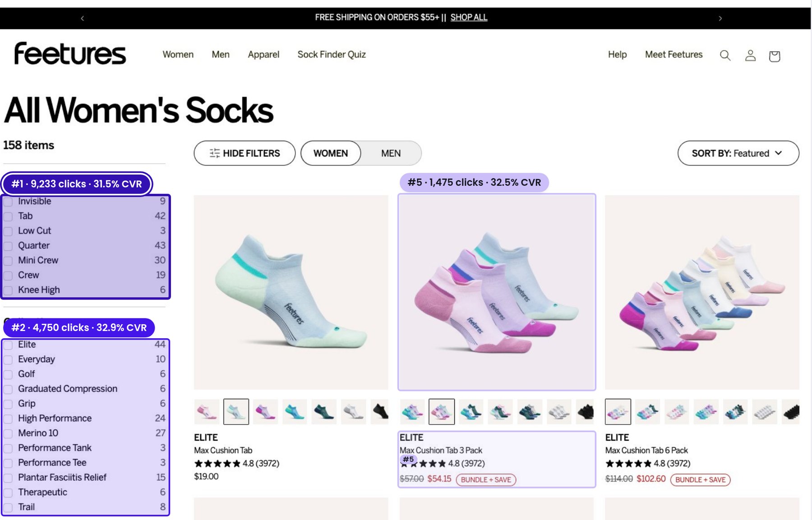Select first pink swatch under Max Cushion Tab
812x520 pixels.
(207, 412)
